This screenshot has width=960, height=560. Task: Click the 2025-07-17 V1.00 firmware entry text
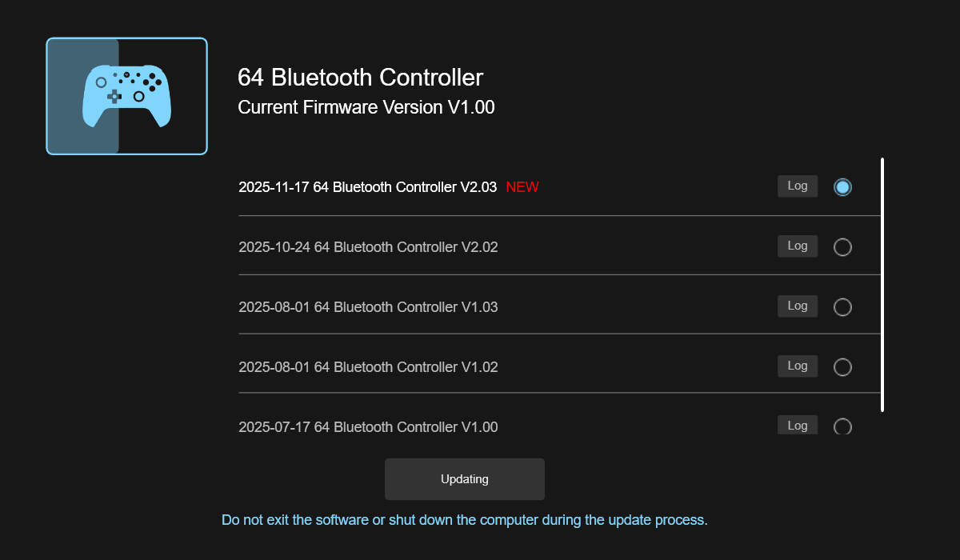368,427
